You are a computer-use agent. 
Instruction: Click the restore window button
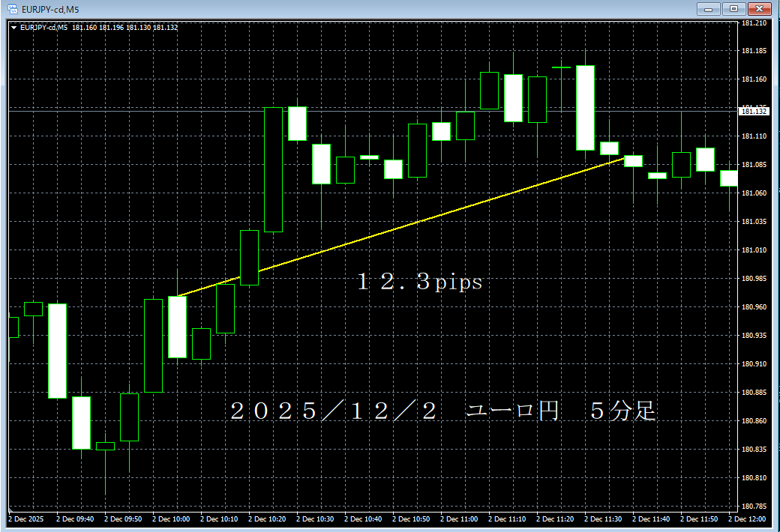735,9
